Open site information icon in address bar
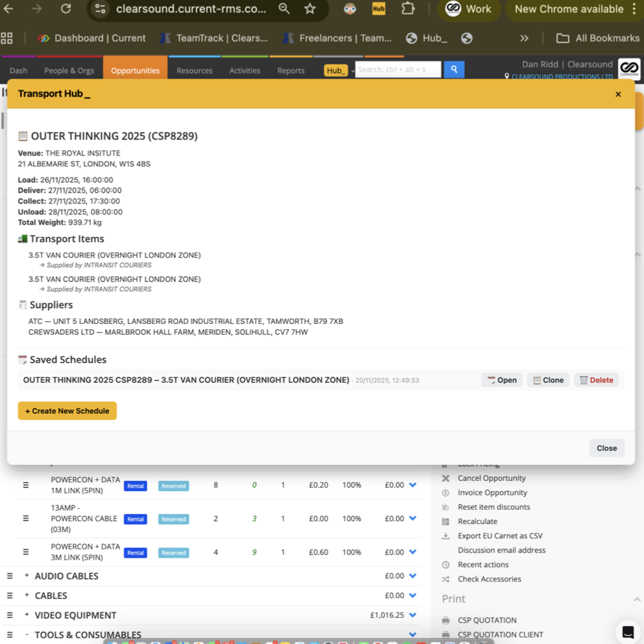Screen dimensions: 644x644 click(100, 8)
